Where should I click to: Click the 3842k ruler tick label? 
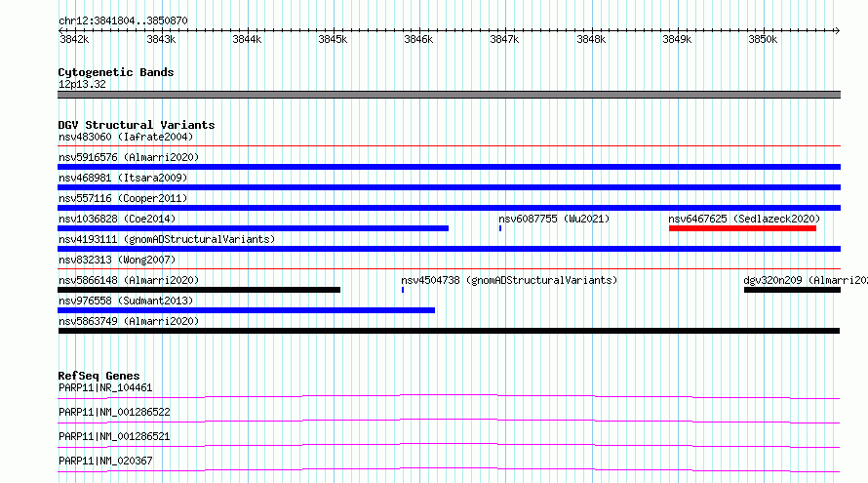[74, 39]
